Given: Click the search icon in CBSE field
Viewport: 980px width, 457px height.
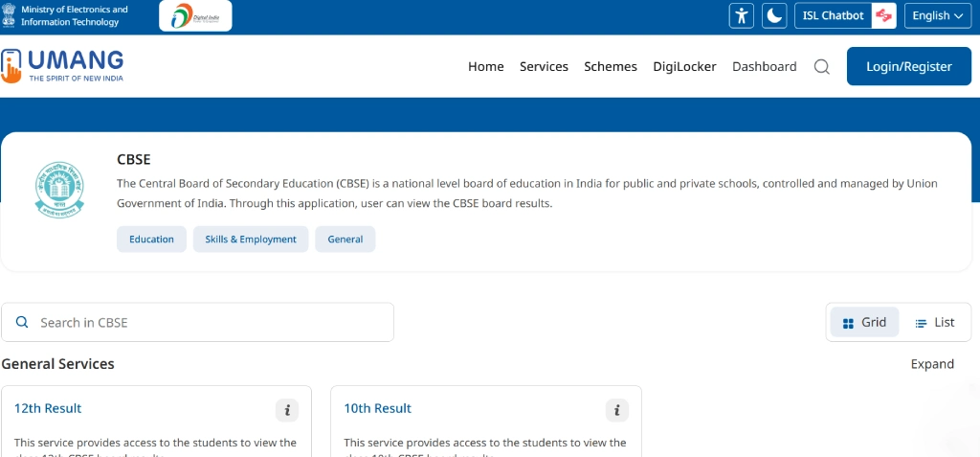Looking at the screenshot, I should (22, 323).
